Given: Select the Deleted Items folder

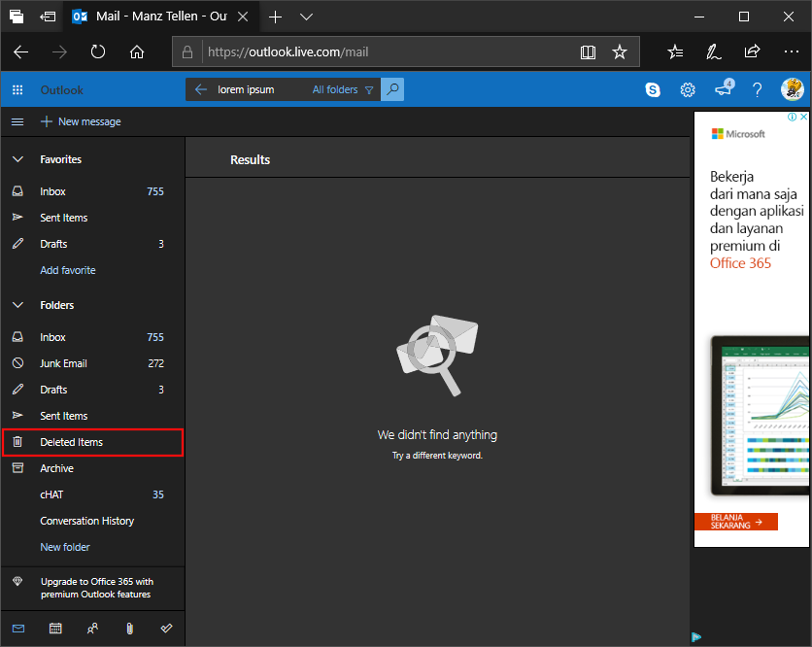Looking at the screenshot, I should [72, 442].
